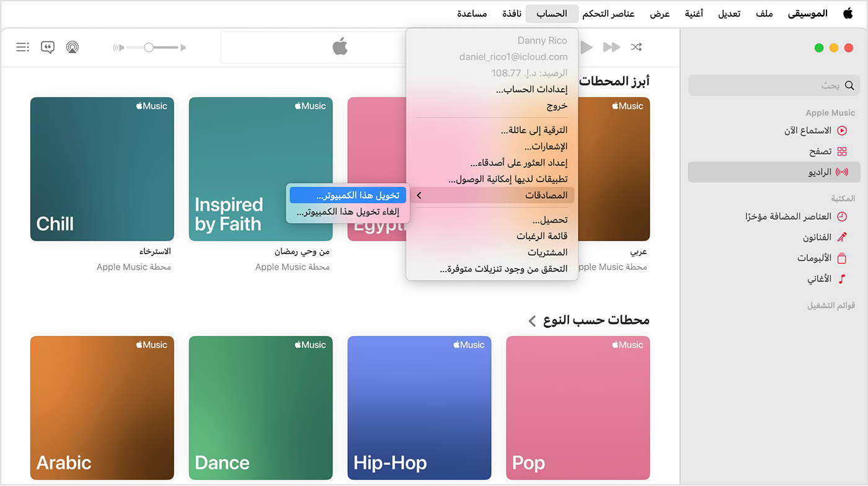Click the play button in the toolbar

coord(587,47)
